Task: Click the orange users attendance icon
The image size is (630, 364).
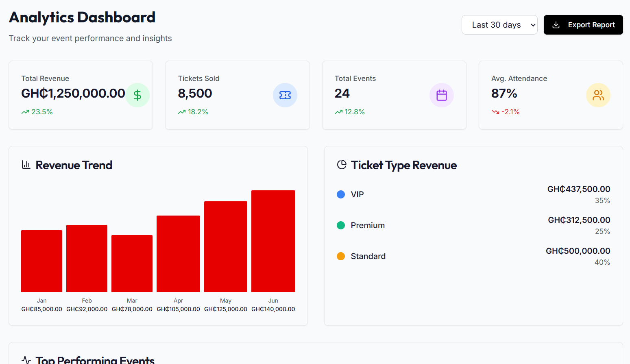Action: (598, 95)
